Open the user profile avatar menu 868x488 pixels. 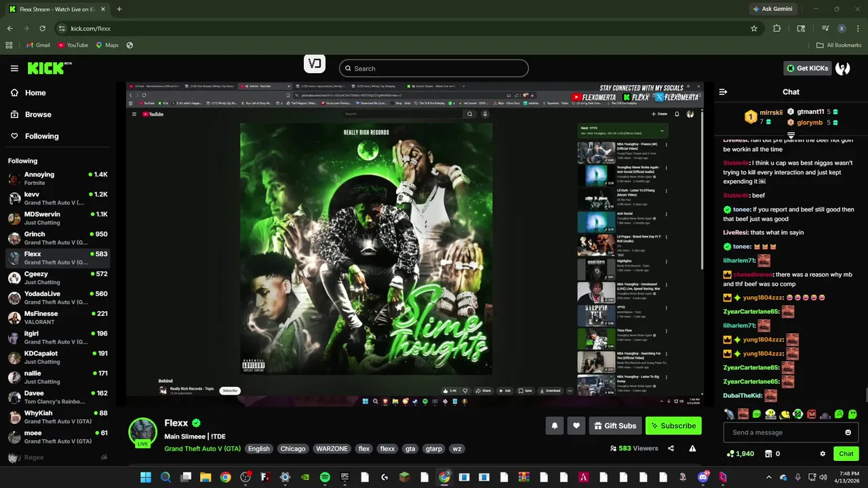click(843, 68)
